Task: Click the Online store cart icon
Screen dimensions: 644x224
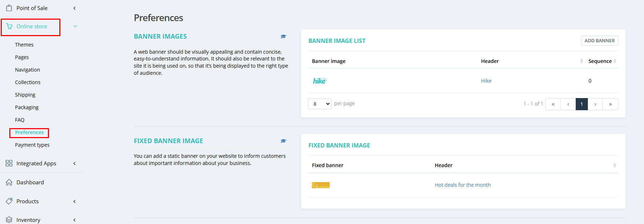Action: (9, 26)
